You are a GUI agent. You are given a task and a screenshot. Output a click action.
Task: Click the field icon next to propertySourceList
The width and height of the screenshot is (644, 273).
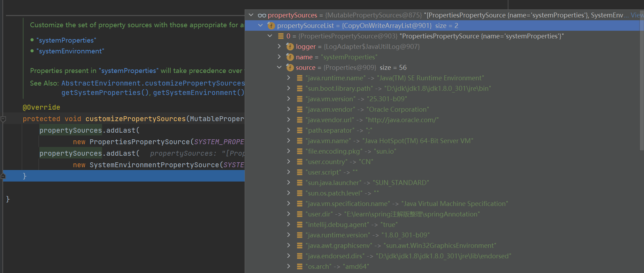(271, 26)
